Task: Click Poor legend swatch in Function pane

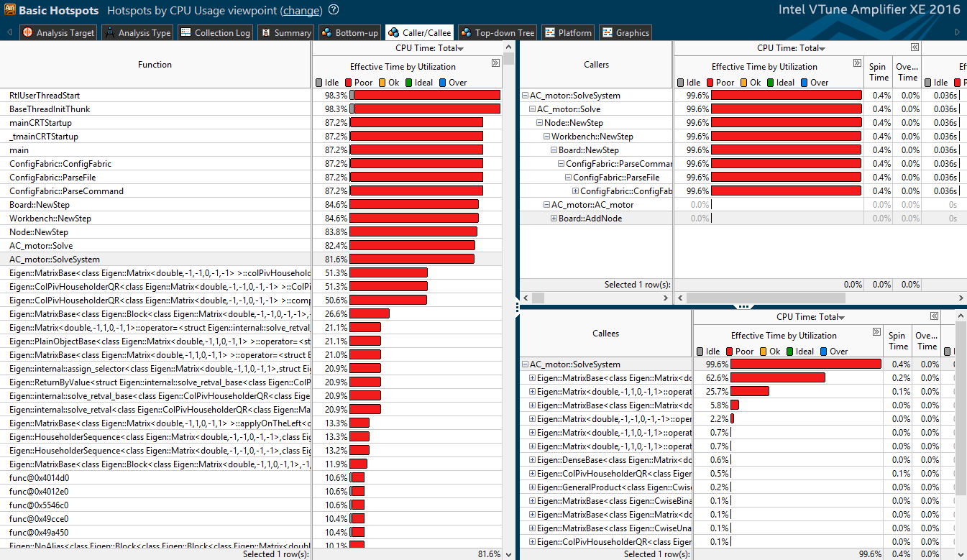Action: pos(349,83)
